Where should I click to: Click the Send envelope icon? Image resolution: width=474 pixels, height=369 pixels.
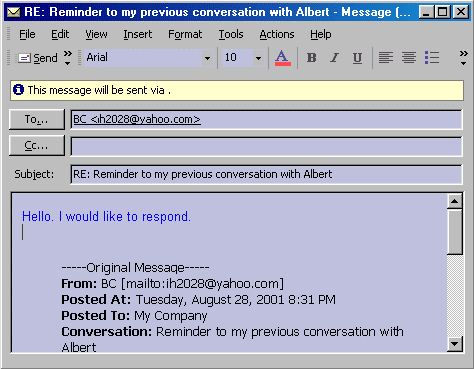24,58
